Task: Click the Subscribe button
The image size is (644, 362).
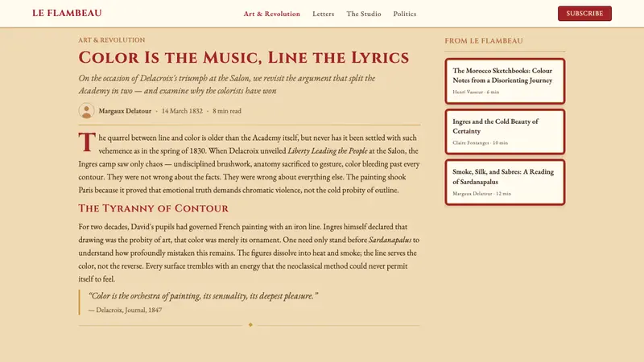Action: (584, 14)
